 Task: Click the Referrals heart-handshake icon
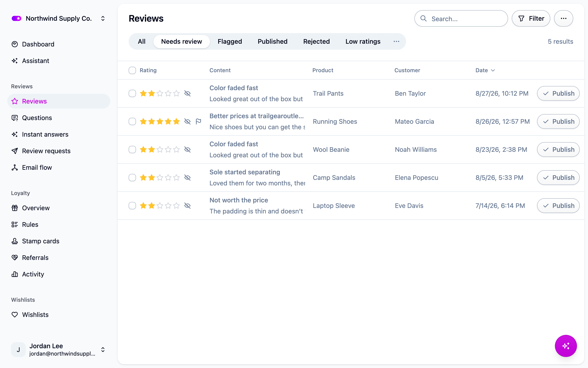point(15,258)
